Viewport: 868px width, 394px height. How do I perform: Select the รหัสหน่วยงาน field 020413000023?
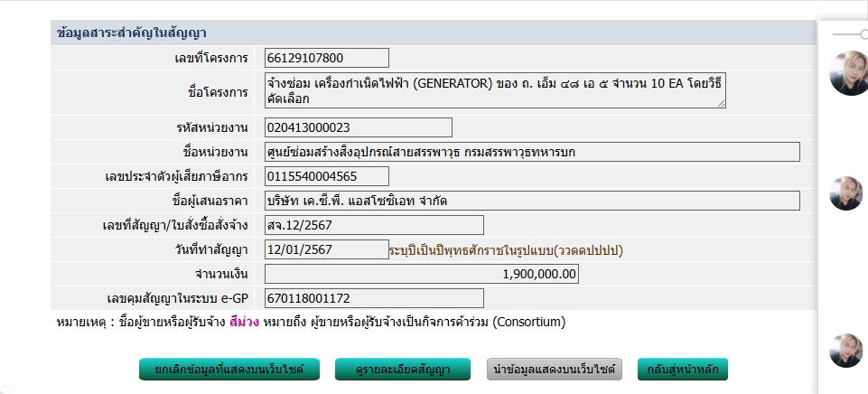359,127
